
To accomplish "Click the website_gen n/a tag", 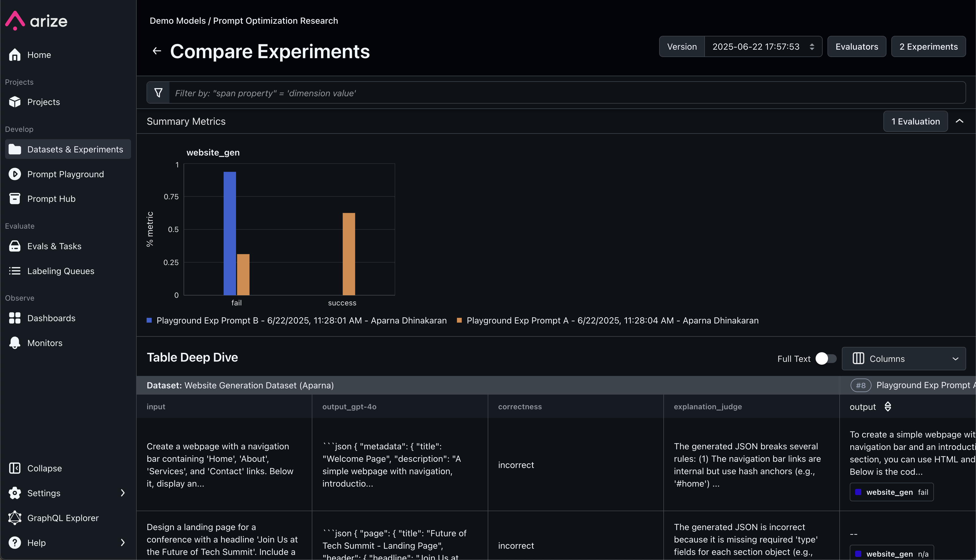I will coord(891,553).
